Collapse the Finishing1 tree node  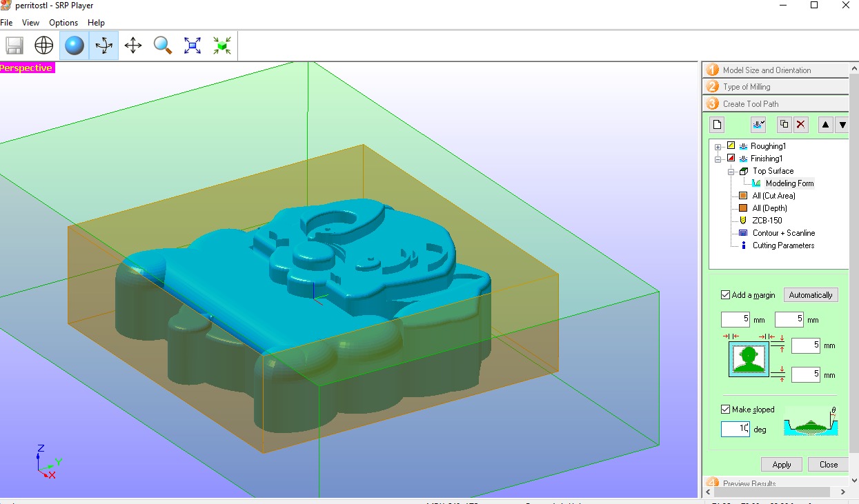point(718,159)
